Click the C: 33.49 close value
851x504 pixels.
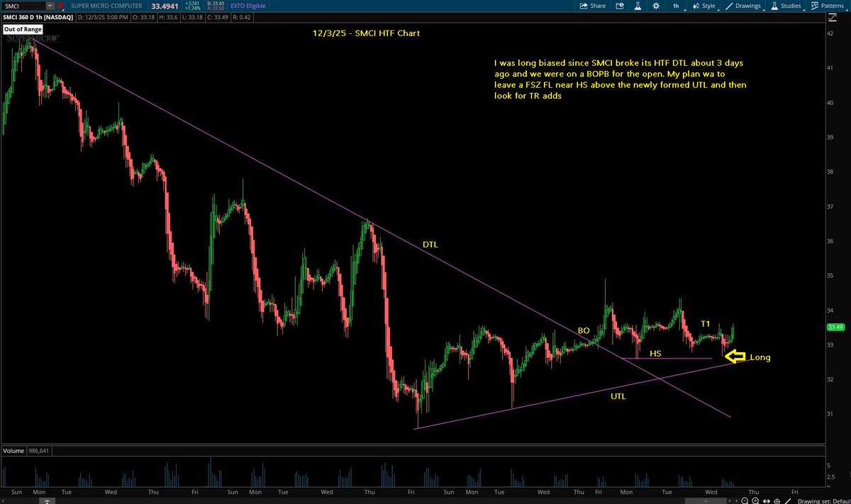pyautogui.click(x=218, y=17)
